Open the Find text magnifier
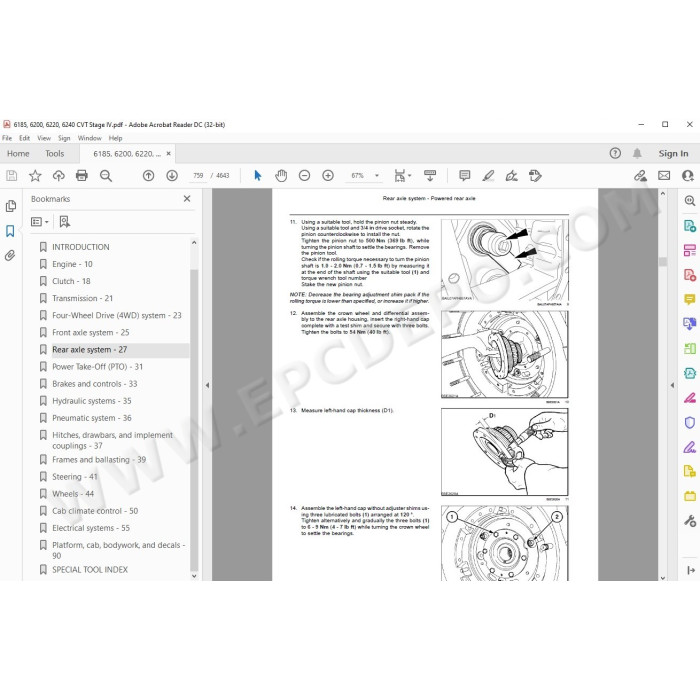 [106, 175]
